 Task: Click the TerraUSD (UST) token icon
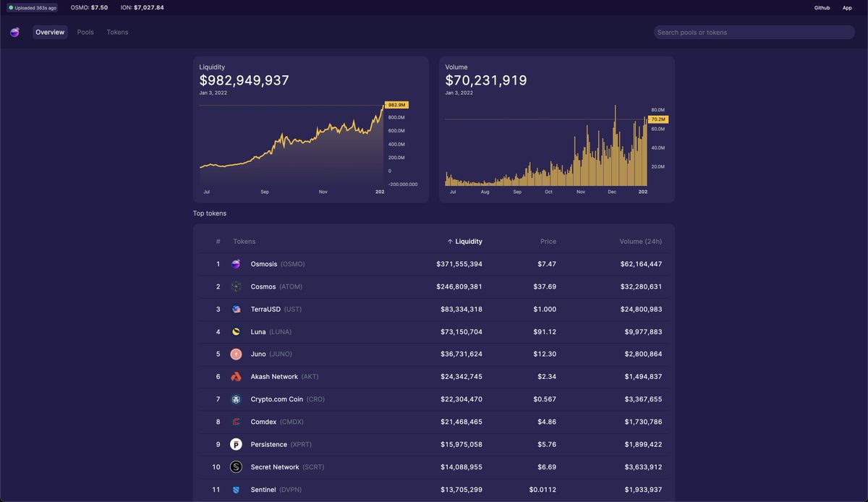click(x=236, y=309)
